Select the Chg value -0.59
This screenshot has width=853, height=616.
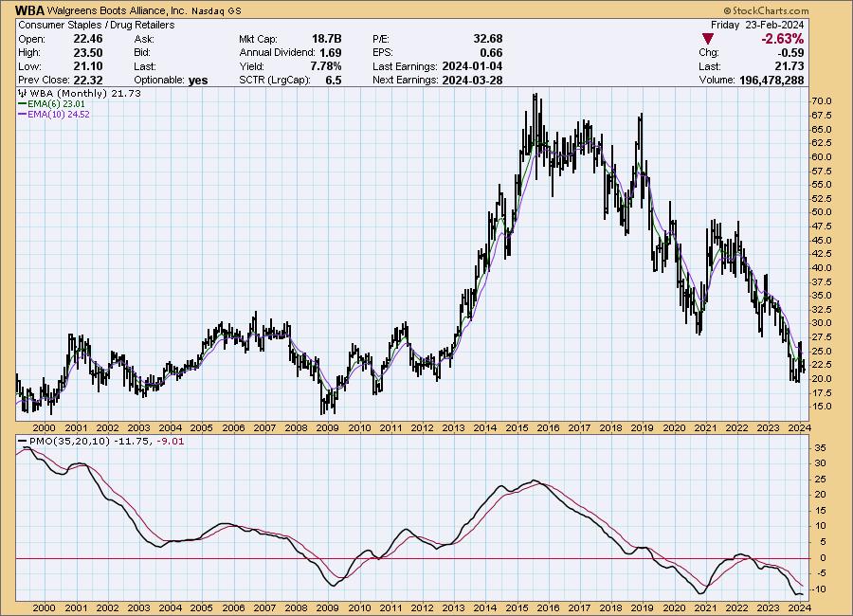coord(790,53)
